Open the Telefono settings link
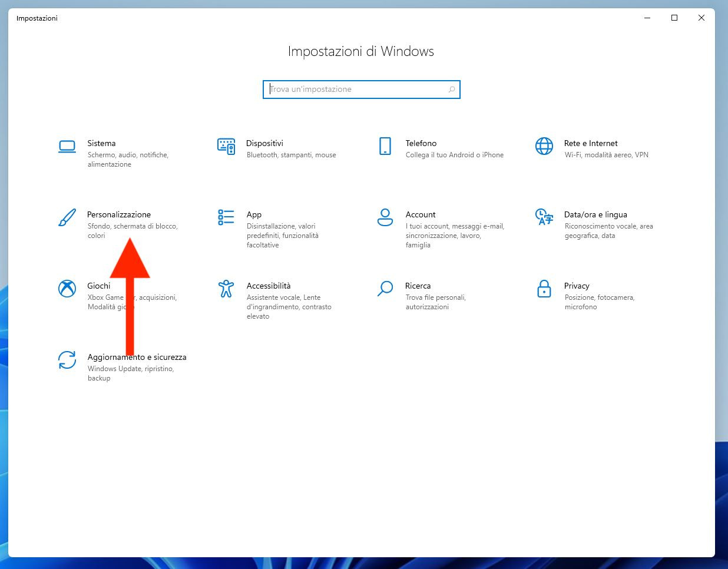The image size is (728, 569). 421,143
